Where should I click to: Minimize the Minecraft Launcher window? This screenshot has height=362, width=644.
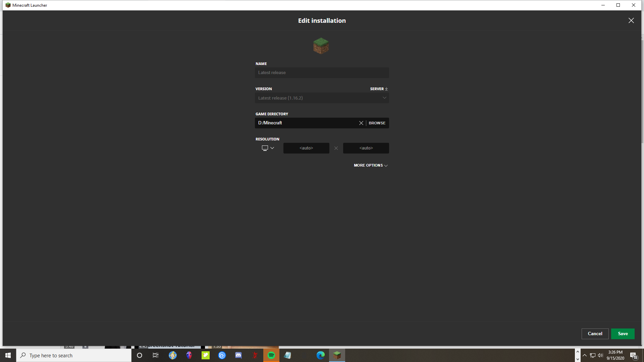pyautogui.click(x=603, y=5)
